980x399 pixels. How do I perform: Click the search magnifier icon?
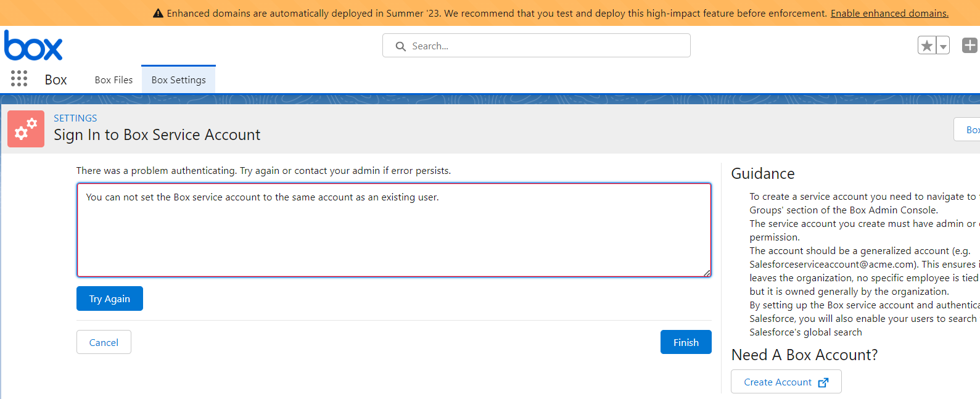coord(401,46)
